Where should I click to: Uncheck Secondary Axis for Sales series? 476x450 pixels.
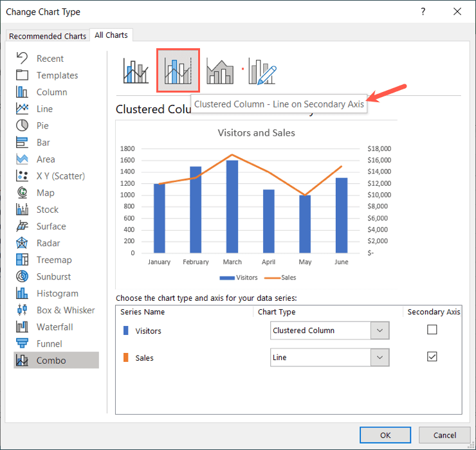tap(432, 357)
